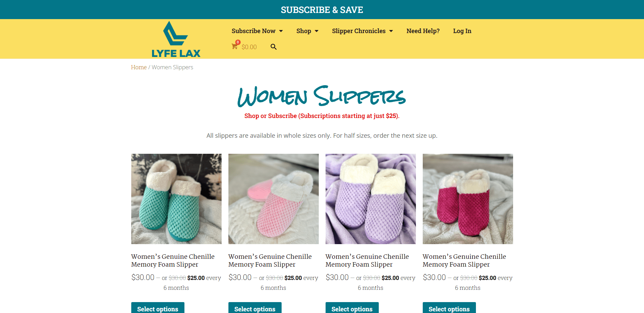Open the teal slipper product image

tap(176, 199)
